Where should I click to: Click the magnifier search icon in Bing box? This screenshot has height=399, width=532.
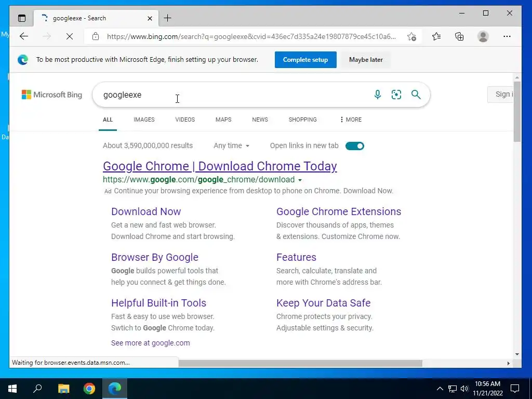tap(416, 95)
